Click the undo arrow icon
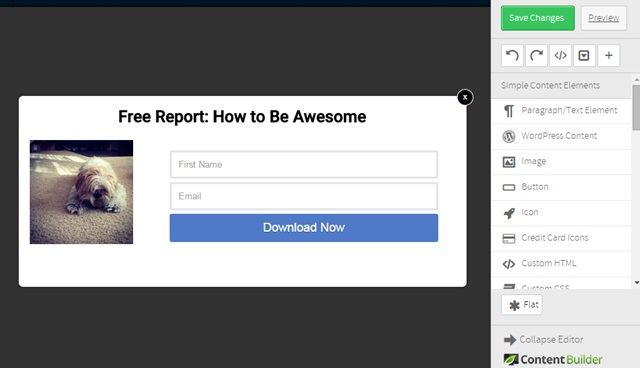Image resolution: width=640 pixels, height=368 pixels. pos(512,55)
